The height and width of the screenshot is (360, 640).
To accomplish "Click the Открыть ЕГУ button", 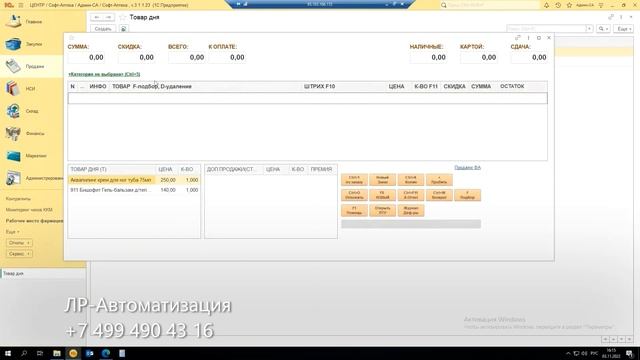I will (382, 210).
